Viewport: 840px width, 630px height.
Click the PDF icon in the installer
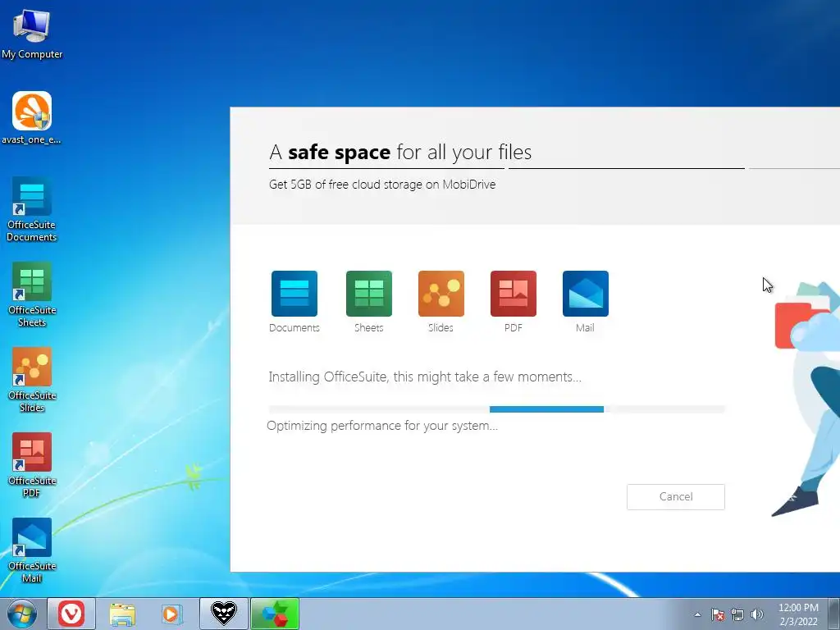pos(514,294)
